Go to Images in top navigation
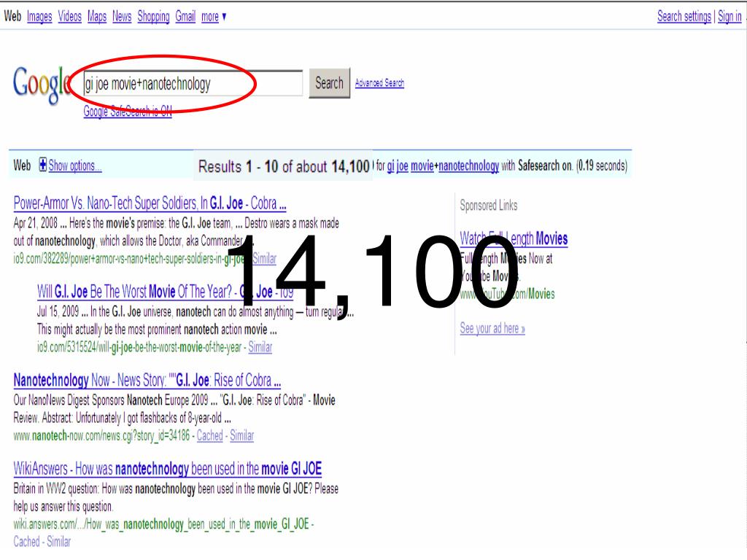 pos(39,16)
